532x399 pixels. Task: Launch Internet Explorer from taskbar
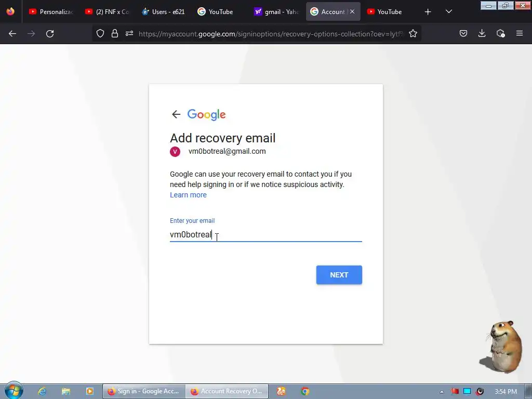42,391
